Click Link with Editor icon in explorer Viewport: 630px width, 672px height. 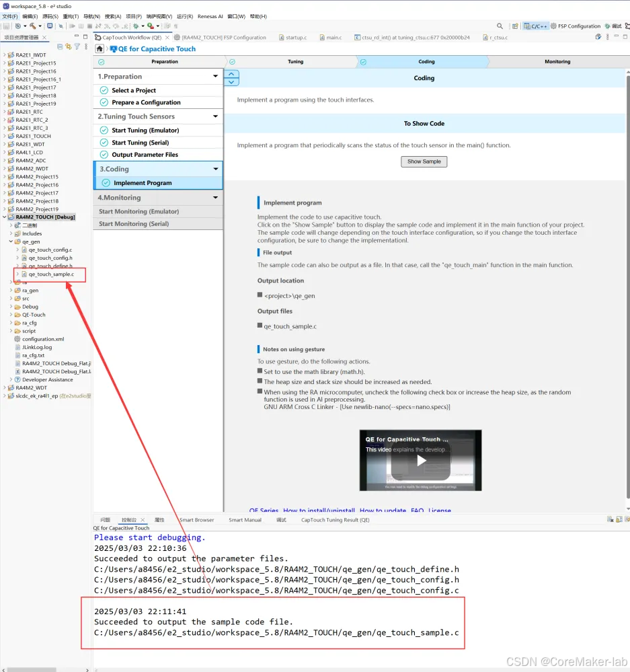[69, 46]
